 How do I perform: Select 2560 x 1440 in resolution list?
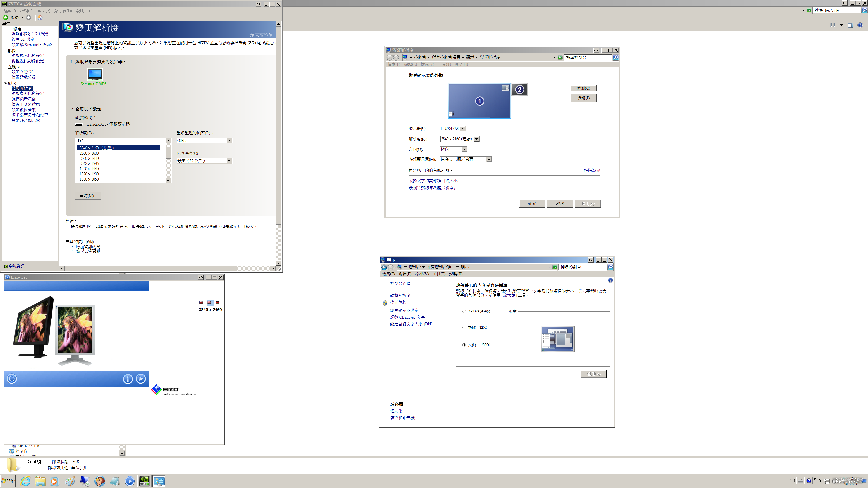(89, 158)
